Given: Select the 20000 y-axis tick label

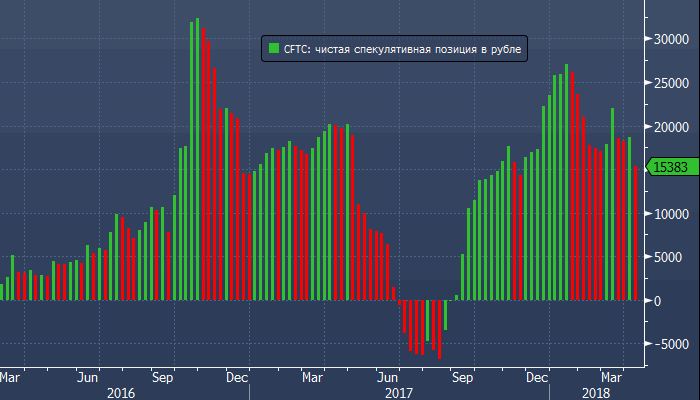Looking at the screenshot, I should [x=667, y=127].
